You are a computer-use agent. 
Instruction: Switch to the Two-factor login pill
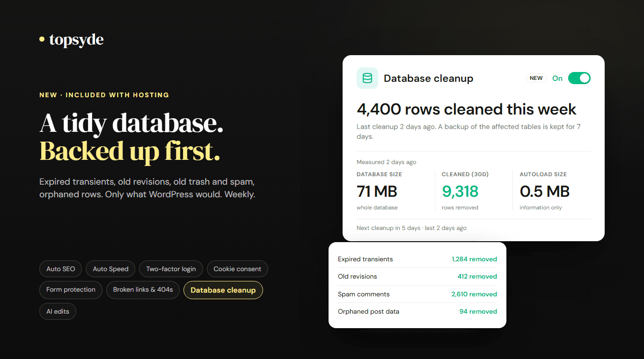pyautogui.click(x=171, y=269)
